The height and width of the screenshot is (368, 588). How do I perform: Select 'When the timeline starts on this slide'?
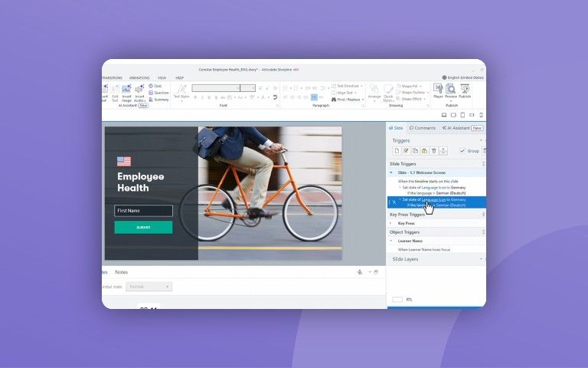428,182
